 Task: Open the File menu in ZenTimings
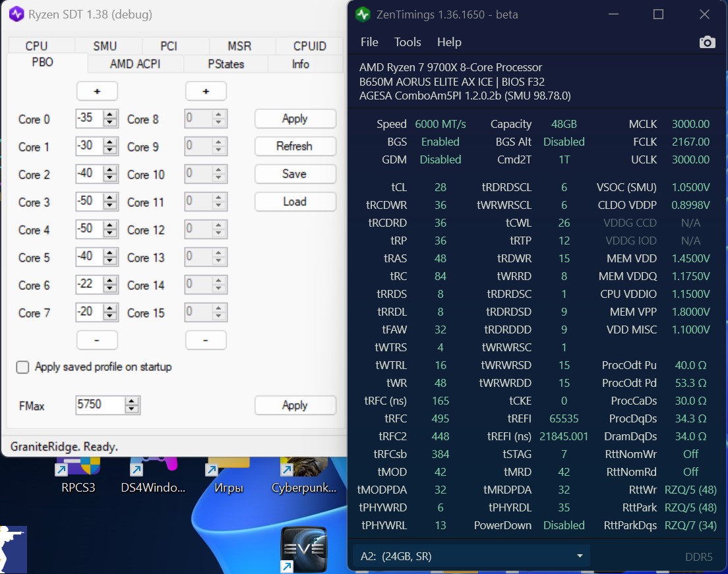click(369, 42)
